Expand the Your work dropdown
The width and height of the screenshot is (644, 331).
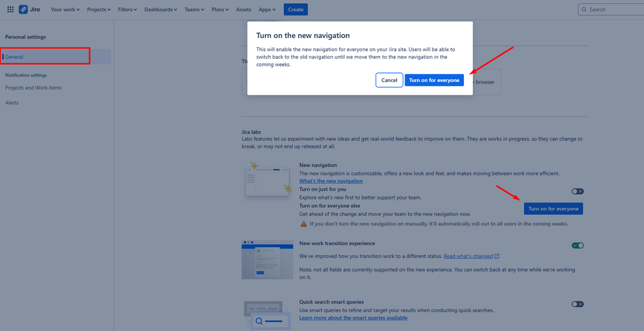65,10
